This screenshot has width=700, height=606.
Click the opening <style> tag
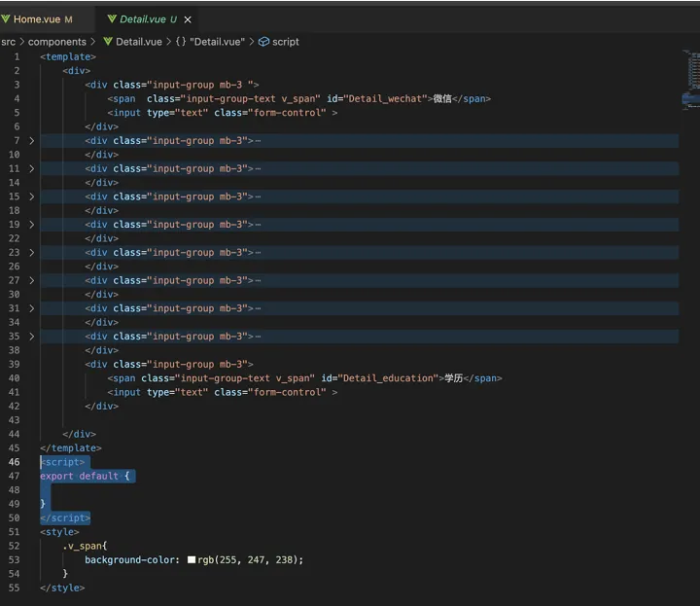[x=59, y=532]
